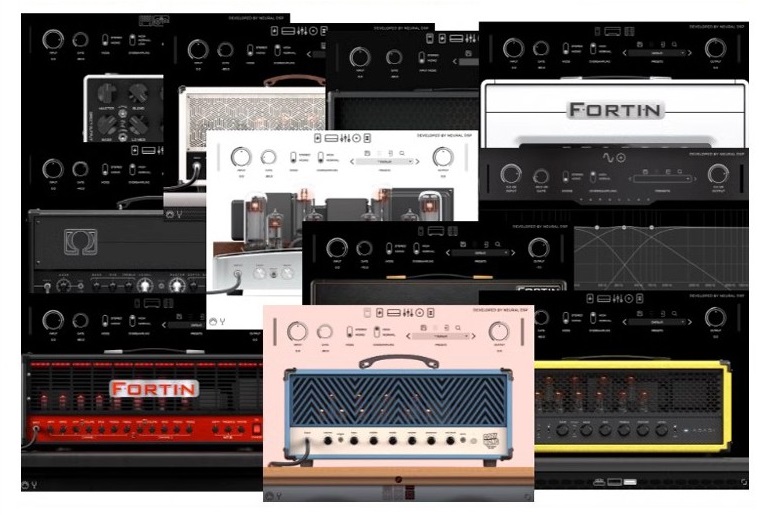Open the EQ sliders section in white tube plugin
This screenshot has width=771, height=515.
coord(343,138)
